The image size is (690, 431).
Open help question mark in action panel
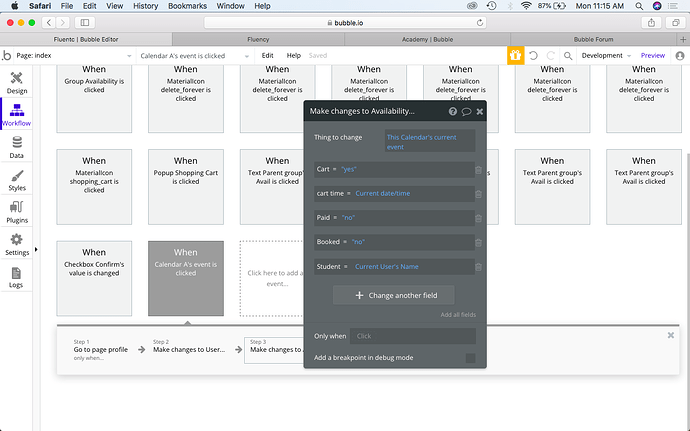[452, 111]
